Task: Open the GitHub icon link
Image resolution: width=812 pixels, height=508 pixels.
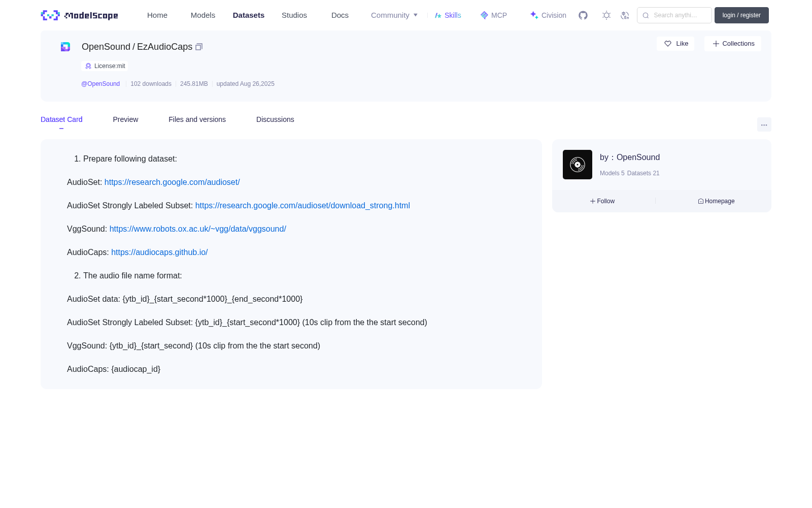Action: (583, 15)
